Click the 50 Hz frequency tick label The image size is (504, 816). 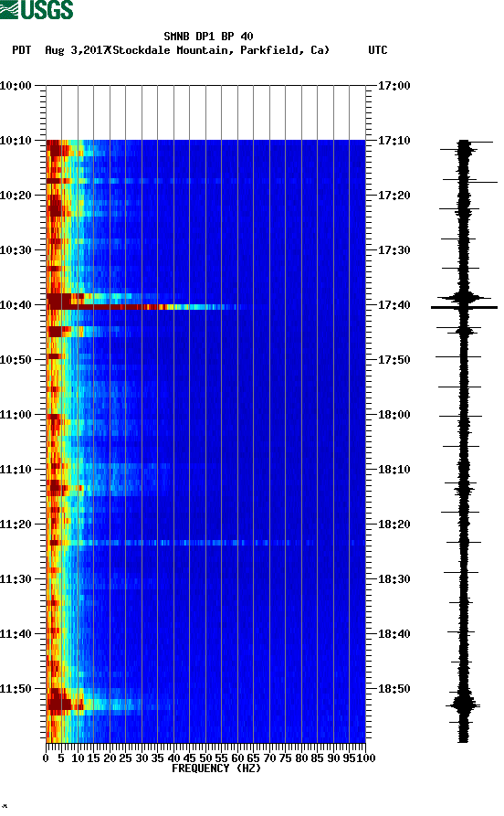point(206,758)
